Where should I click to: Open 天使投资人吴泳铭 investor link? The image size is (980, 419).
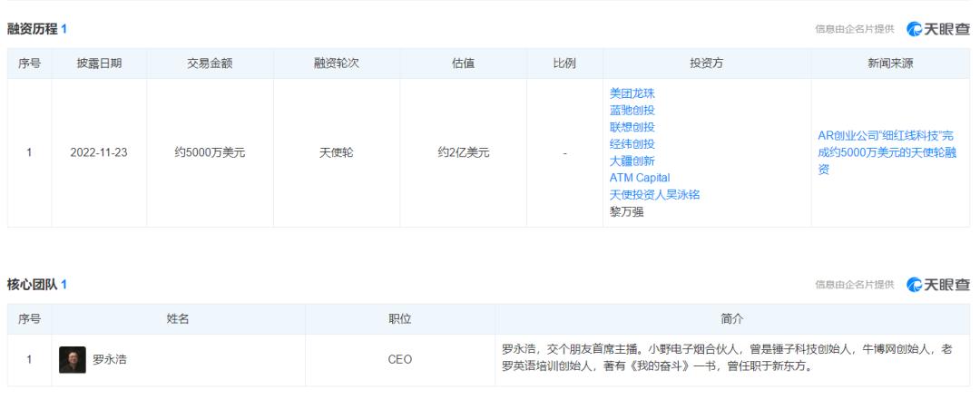[x=654, y=194]
